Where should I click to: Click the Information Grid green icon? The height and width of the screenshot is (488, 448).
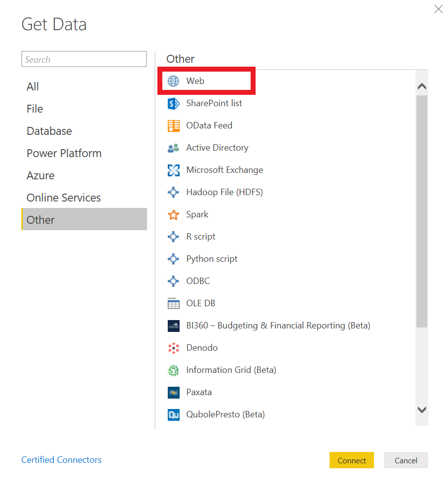tap(173, 370)
